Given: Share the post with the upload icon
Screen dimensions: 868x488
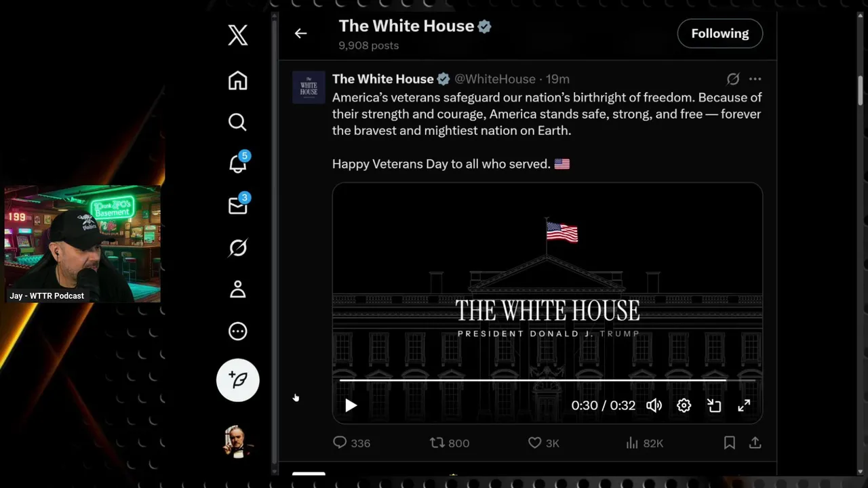Looking at the screenshot, I should tap(755, 443).
